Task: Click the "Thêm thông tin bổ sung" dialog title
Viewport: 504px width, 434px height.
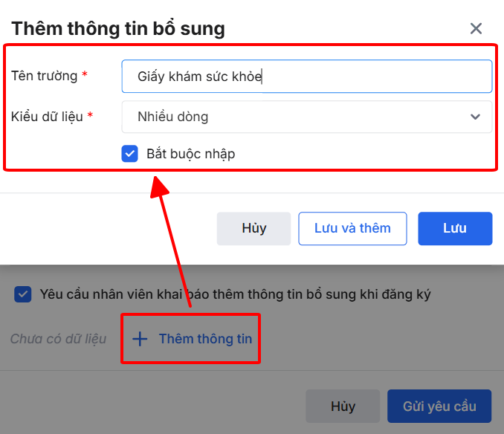Action: [118, 29]
